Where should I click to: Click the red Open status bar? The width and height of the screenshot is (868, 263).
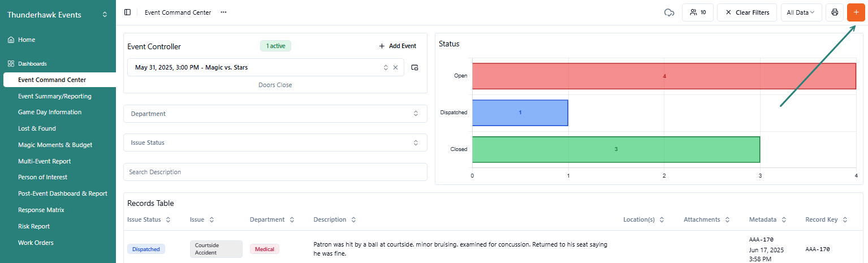pyautogui.click(x=664, y=76)
